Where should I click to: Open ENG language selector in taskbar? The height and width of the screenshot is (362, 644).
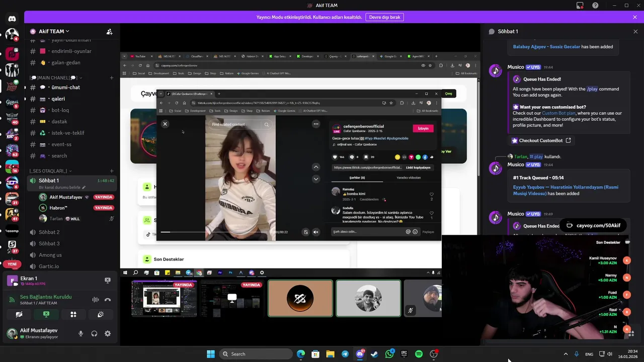589,354
